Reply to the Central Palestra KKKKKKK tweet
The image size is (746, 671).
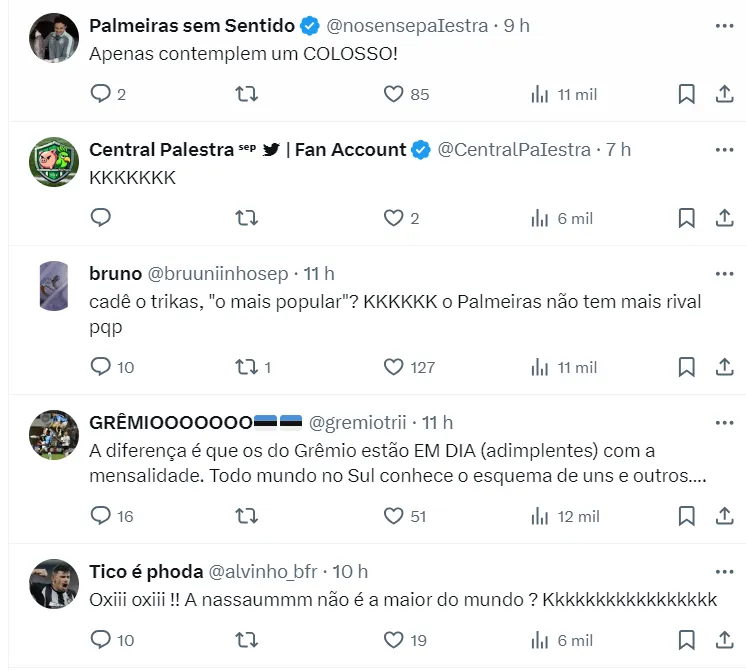101,217
